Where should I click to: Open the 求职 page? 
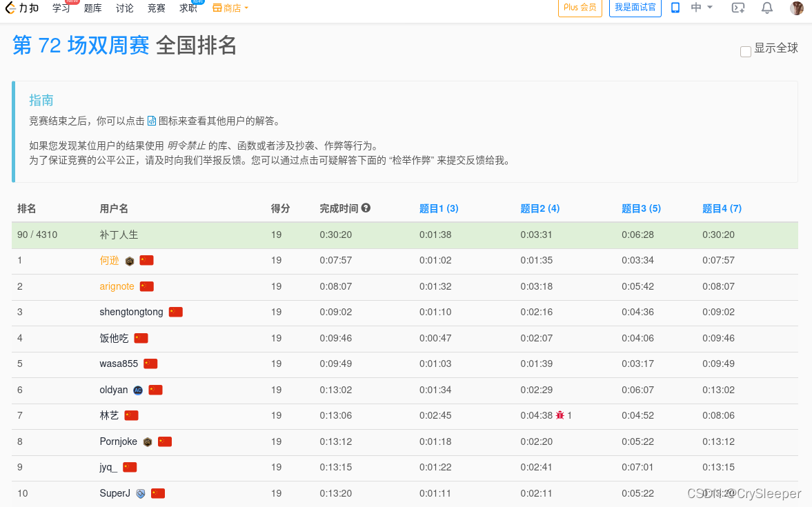tap(188, 8)
